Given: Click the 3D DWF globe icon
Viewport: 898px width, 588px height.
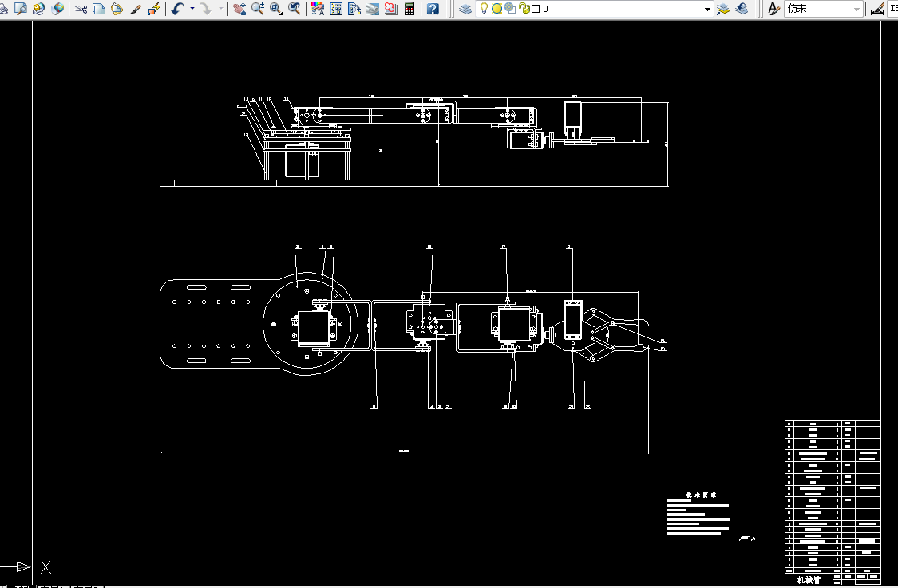Looking at the screenshot, I should (57, 9).
